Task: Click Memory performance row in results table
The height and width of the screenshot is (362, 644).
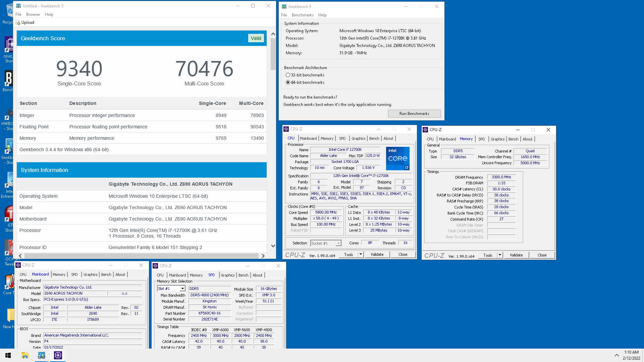Action: [x=142, y=138]
